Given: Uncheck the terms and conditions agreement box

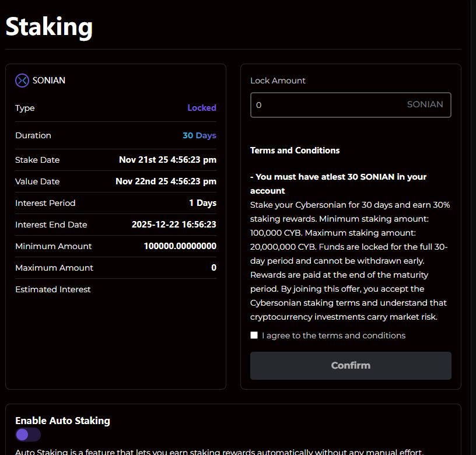Looking at the screenshot, I should (x=254, y=335).
